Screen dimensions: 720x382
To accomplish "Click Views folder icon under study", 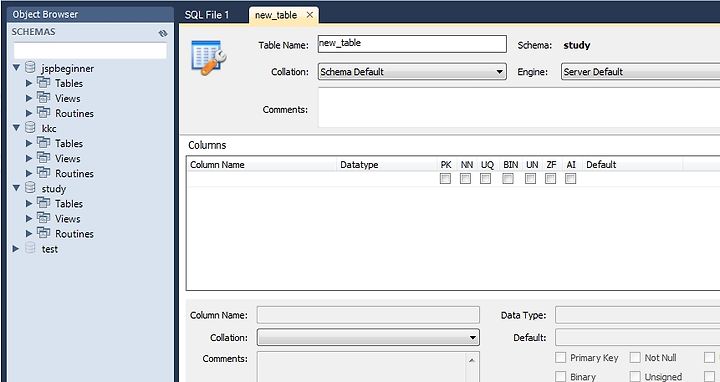I will 44,218.
